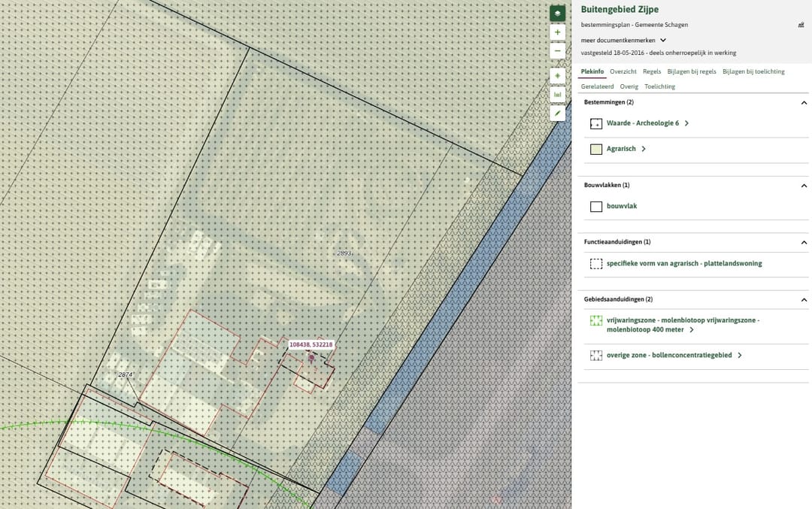812x509 pixels.
Task: Click the Agrarisch color swatch
Action: click(x=596, y=149)
